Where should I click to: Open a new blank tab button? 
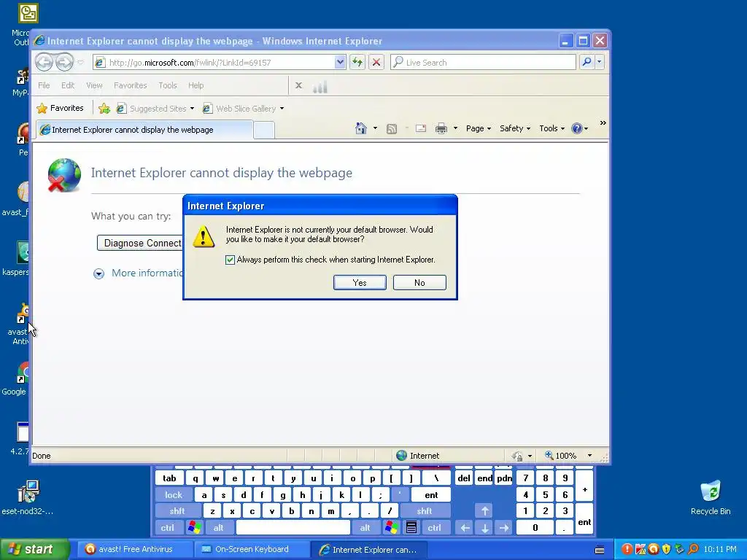tap(264, 130)
